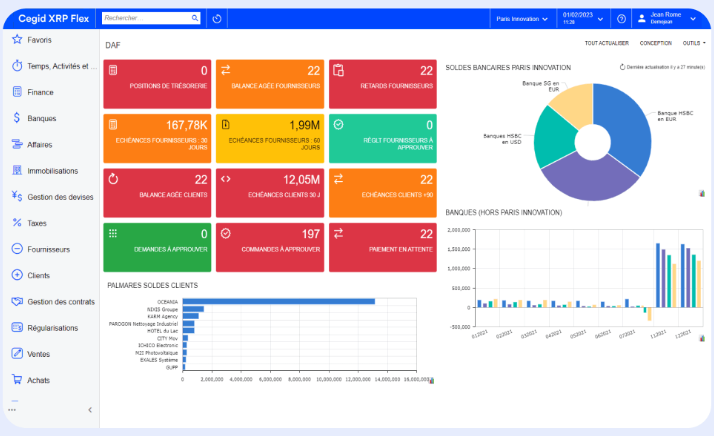The height and width of the screenshot is (436, 714).
Task: Open the Achats shopping cart icon
Action: point(17,379)
